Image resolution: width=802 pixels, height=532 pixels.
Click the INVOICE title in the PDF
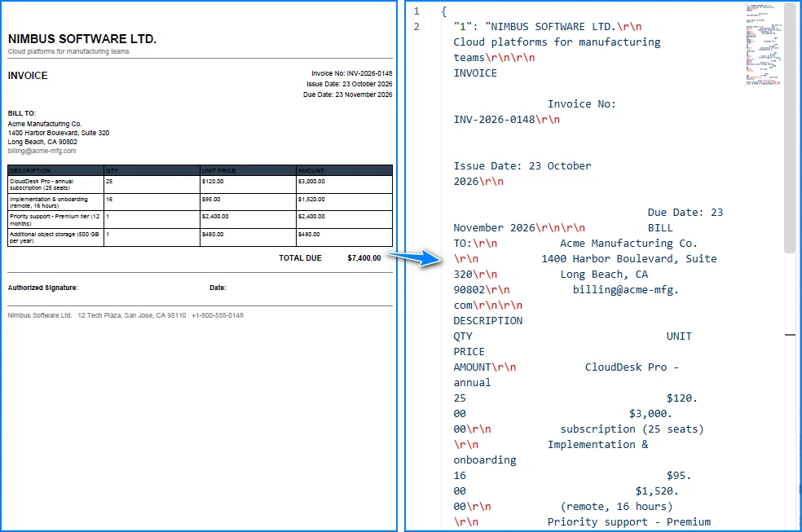28,76
